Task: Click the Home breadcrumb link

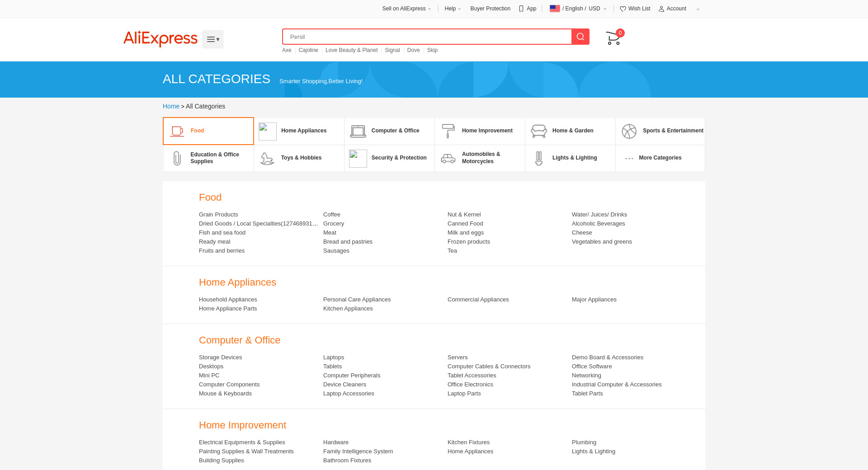Action: pos(171,106)
